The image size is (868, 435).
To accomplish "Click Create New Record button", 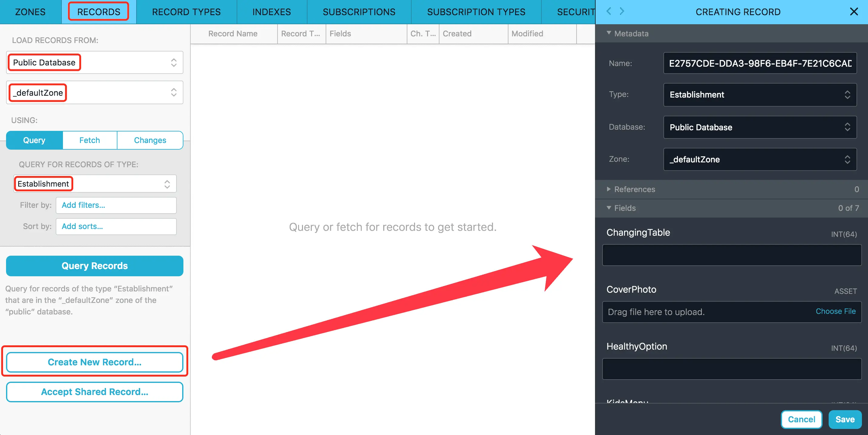I will click(95, 362).
